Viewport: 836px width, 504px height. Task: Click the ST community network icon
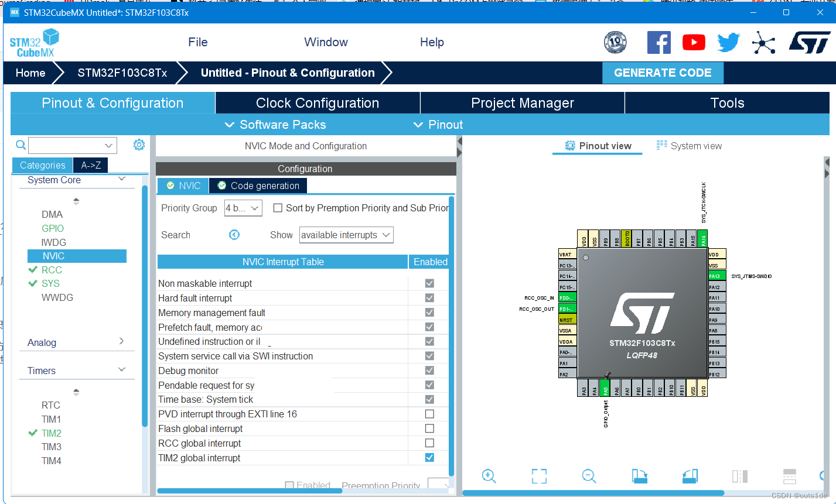pyautogui.click(x=763, y=42)
